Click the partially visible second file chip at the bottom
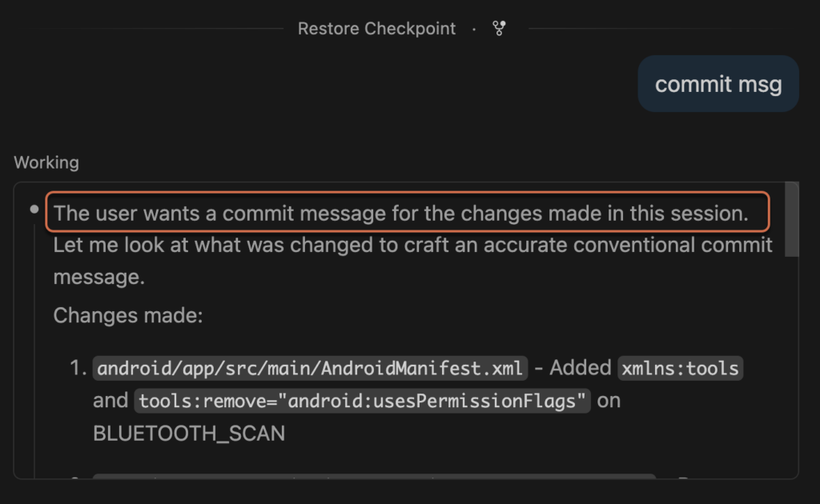Image resolution: width=820 pixels, height=504 pixels. click(x=373, y=477)
